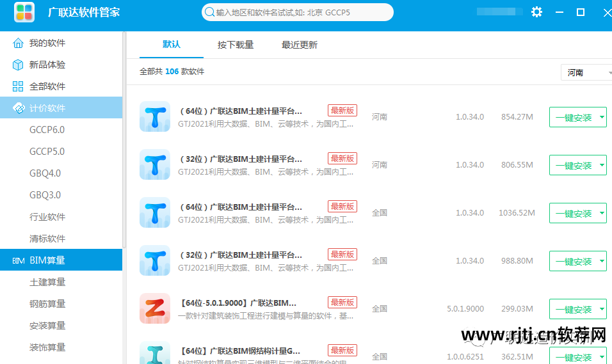Click 最新版 badge on 32位 河南 entry
The image size is (612, 364).
pyautogui.click(x=342, y=159)
